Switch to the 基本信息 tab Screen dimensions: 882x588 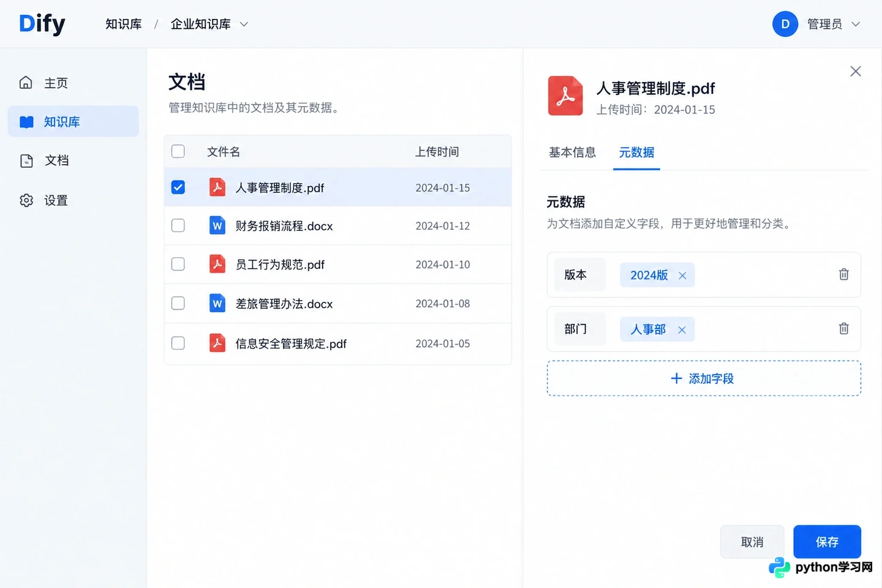572,152
